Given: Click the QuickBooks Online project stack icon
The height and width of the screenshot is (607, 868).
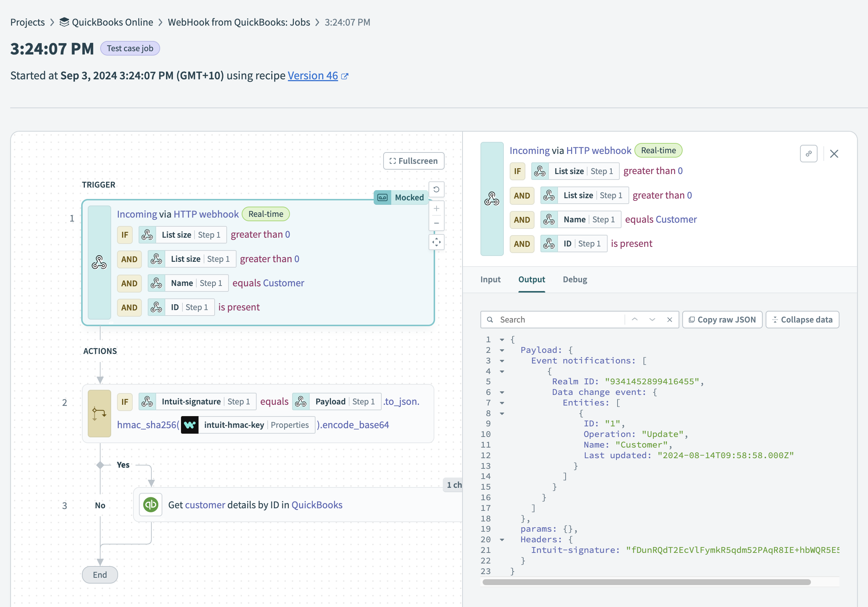Looking at the screenshot, I should (x=64, y=22).
